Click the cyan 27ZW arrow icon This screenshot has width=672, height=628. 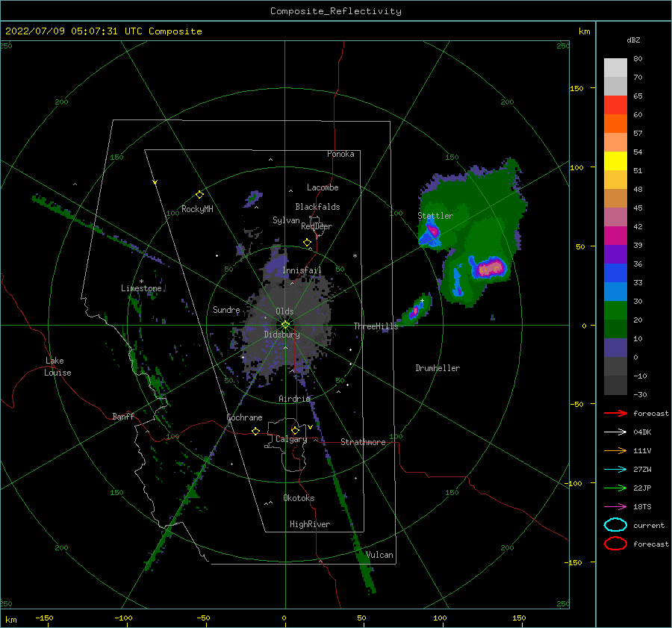point(615,470)
